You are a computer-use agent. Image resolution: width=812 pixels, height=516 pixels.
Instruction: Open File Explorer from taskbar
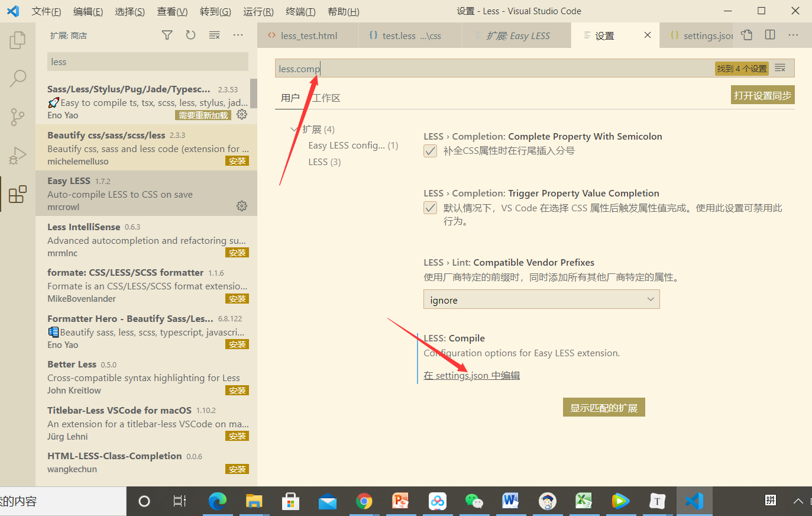tap(254, 501)
